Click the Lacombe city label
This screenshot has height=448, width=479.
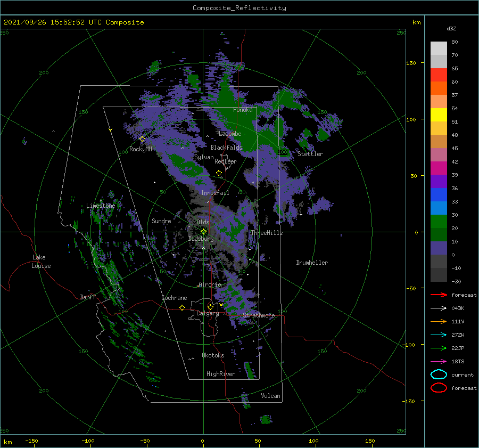(230, 134)
